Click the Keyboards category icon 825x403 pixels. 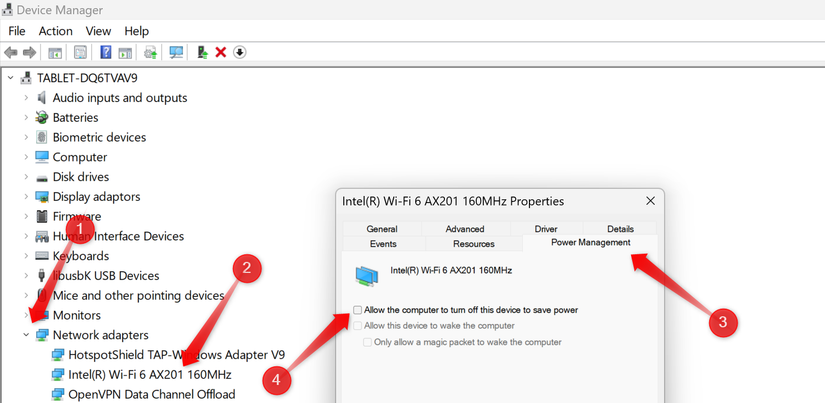42,256
